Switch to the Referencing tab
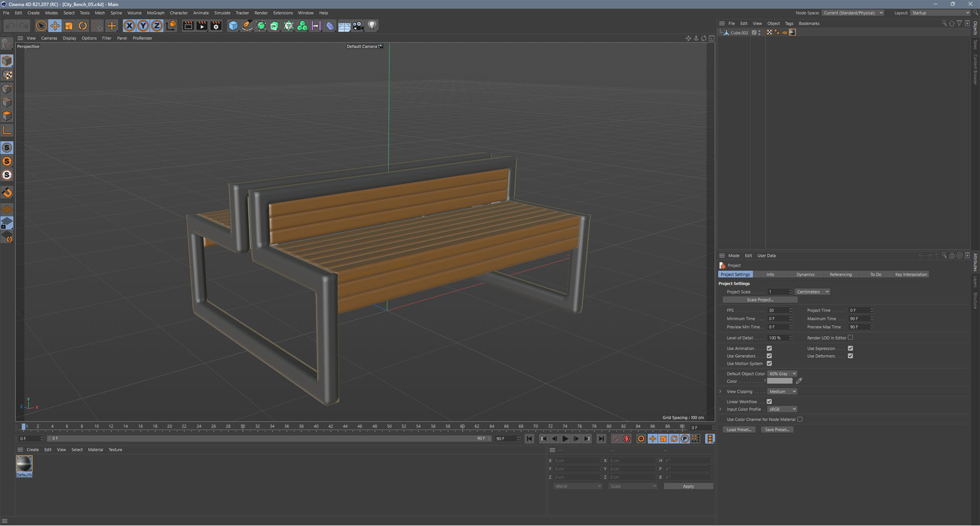Image resolution: width=980 pixels, height=526 pixels. pos(841,274)
